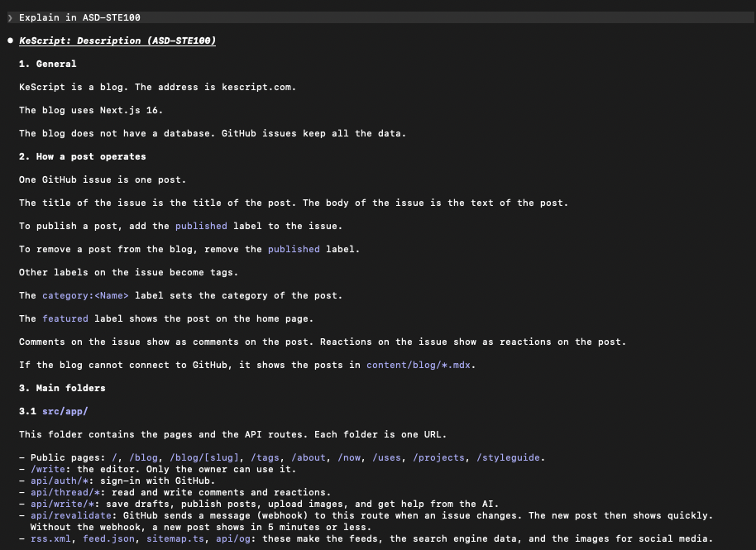Click 'Reactions on the issue show as reactions on the post.'
The height and width of the screenshot is (550, 756).
(473, 342)
